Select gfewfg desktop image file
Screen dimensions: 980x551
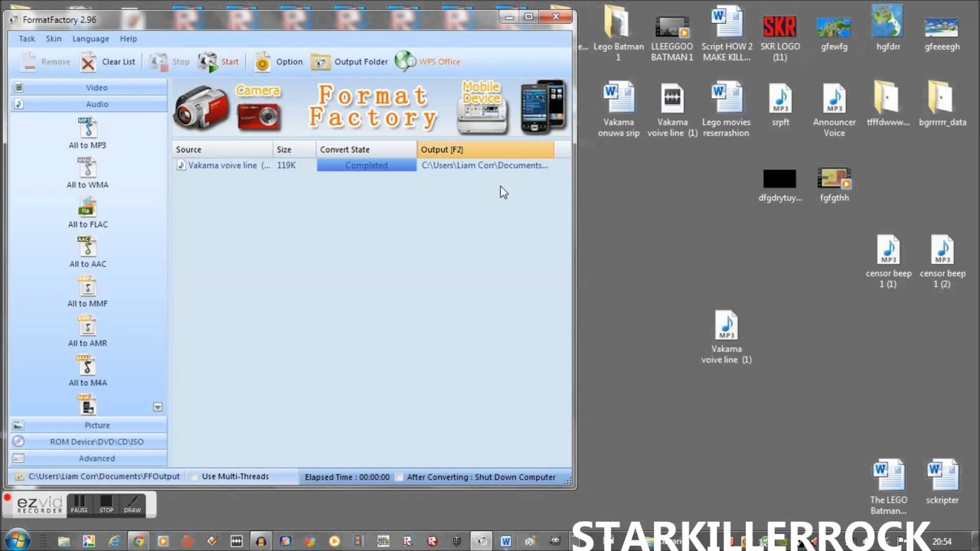click(834, 34)
